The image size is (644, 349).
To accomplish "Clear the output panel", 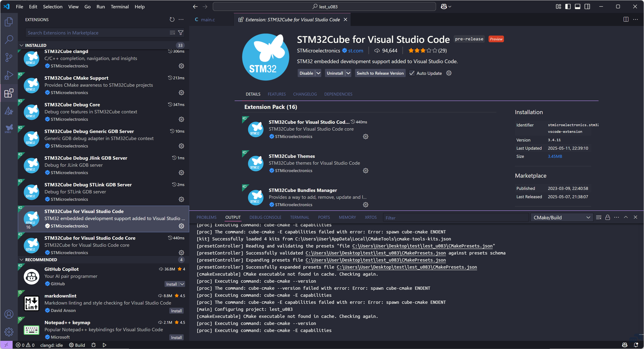I will click(x=599, y=217).
